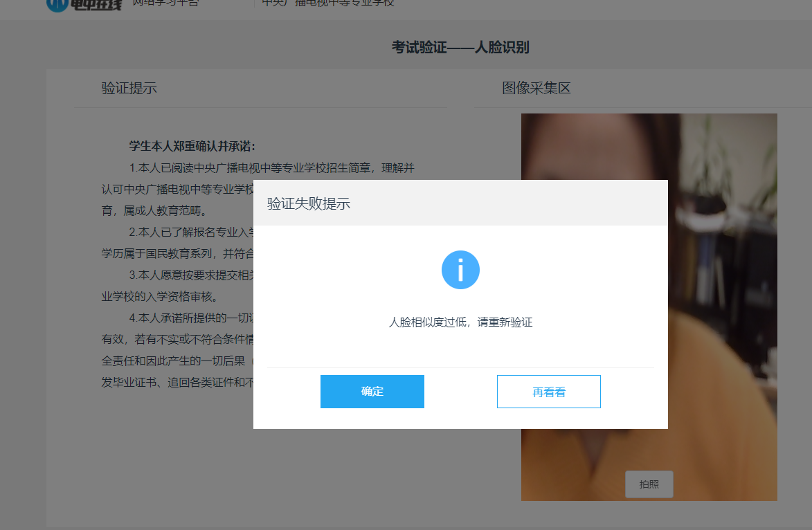812x530 pixels.
Task: Select the circular information symbol above the message
Action: (460, 270)
